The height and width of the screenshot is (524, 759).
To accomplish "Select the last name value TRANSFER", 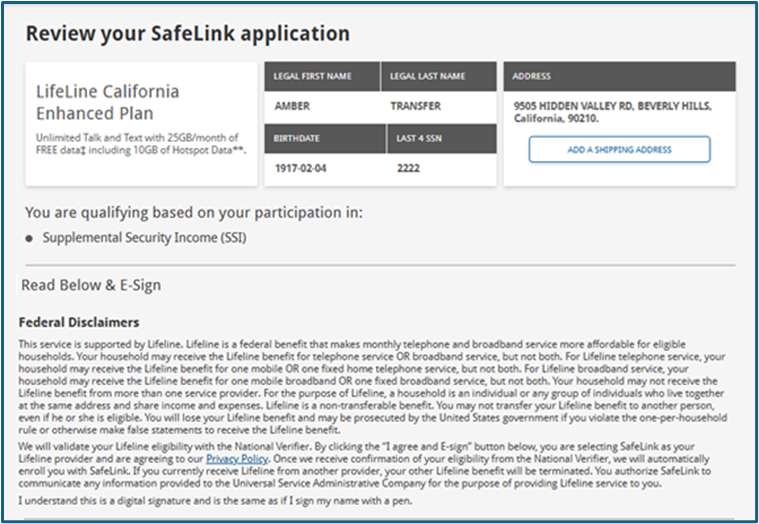I will click(416, 106).
